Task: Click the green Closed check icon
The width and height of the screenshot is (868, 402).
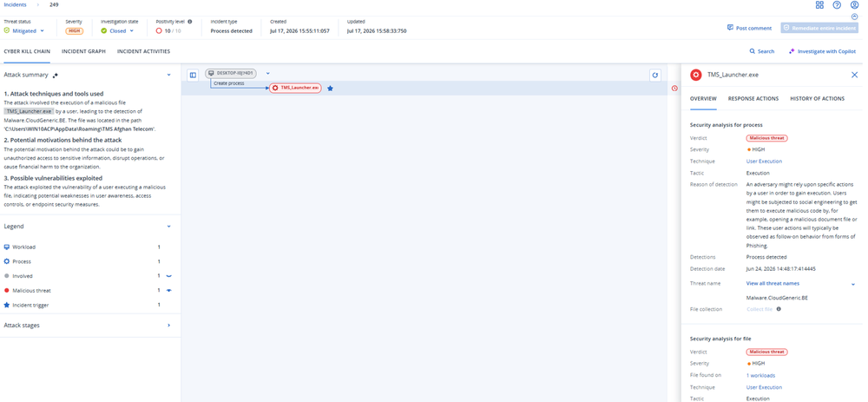Action: click(x=104, y=31)
